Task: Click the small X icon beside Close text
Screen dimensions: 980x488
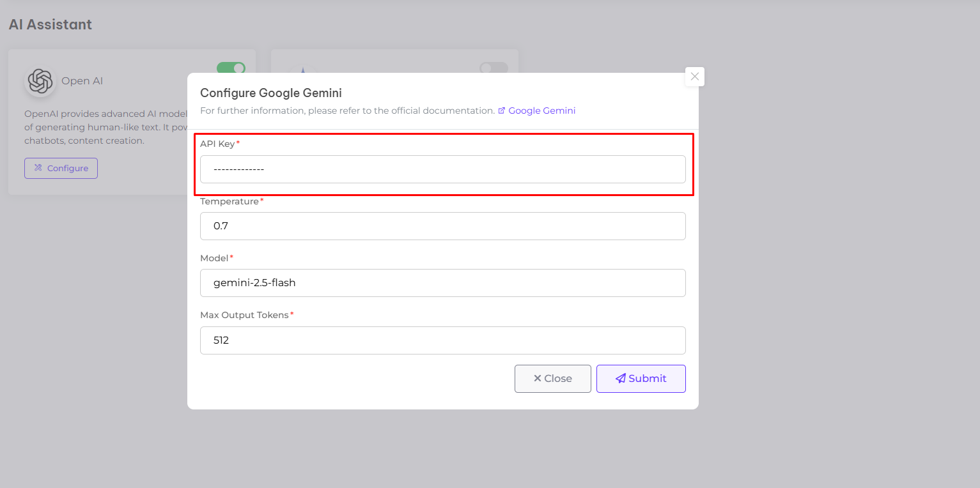Action: (537, 379)
